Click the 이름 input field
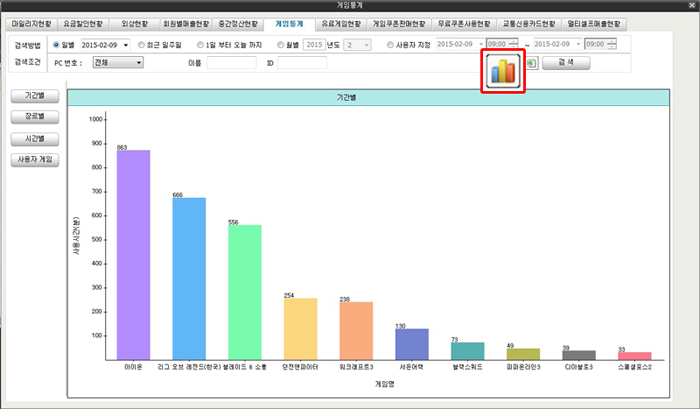Screen dimensions: 700x409 tap(232, 63)
